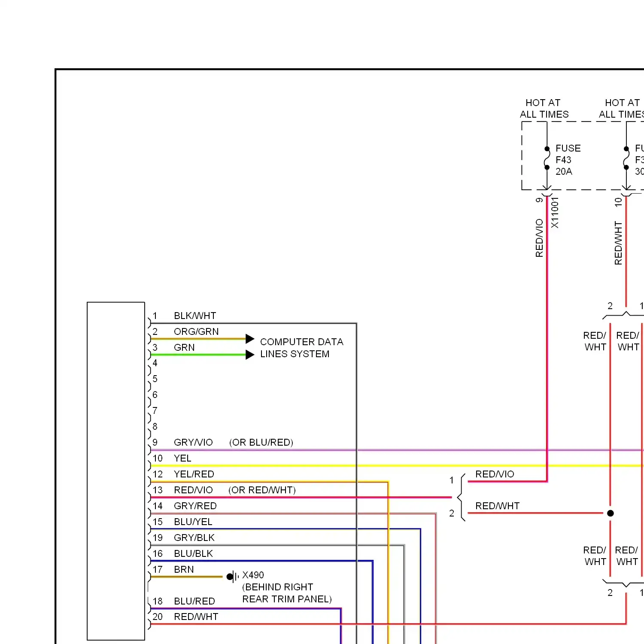
Task: Click pin number 4 on the connector
Action: click(x=155, y=363)
